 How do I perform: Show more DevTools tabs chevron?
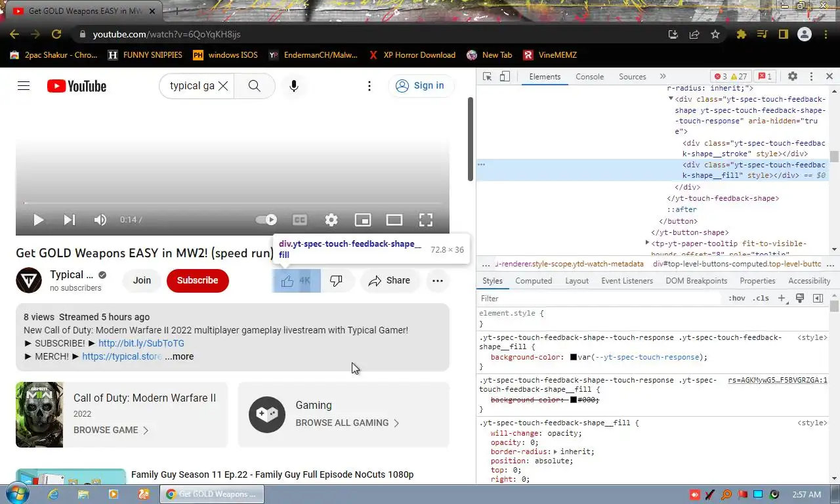coord(663,77)
